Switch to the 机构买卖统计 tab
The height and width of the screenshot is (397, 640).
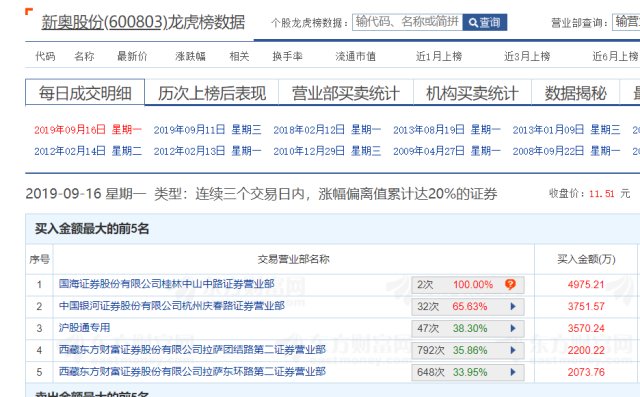click(472, 93)
